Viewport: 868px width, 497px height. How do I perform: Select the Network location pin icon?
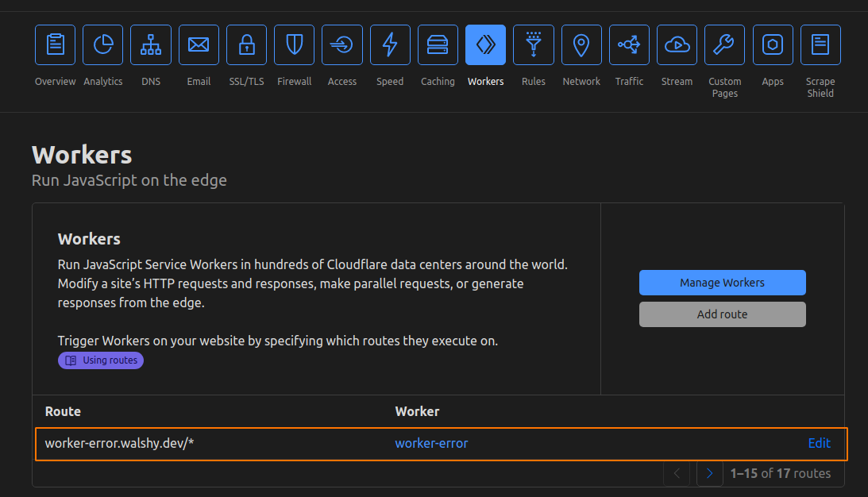581,45
